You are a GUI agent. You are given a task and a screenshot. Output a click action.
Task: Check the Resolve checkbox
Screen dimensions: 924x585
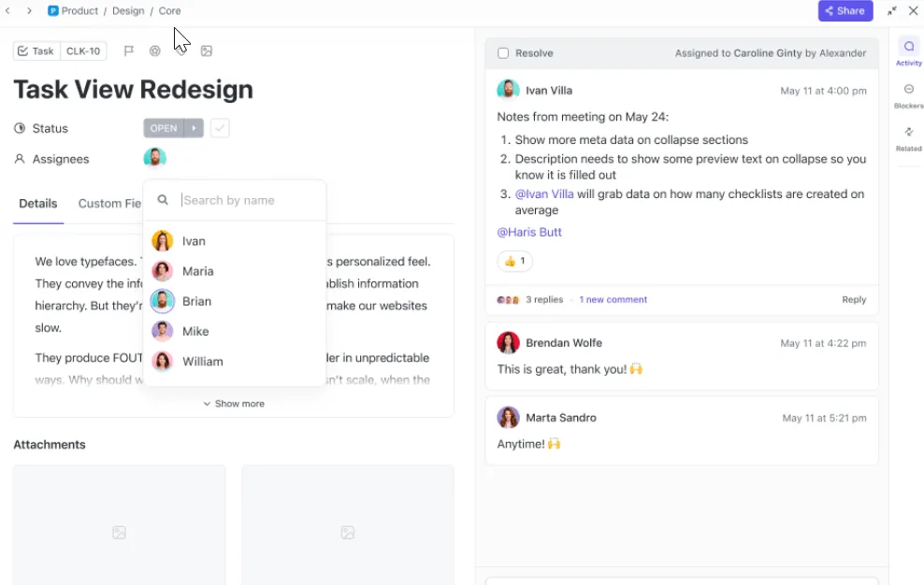click(x=503, y=53)
